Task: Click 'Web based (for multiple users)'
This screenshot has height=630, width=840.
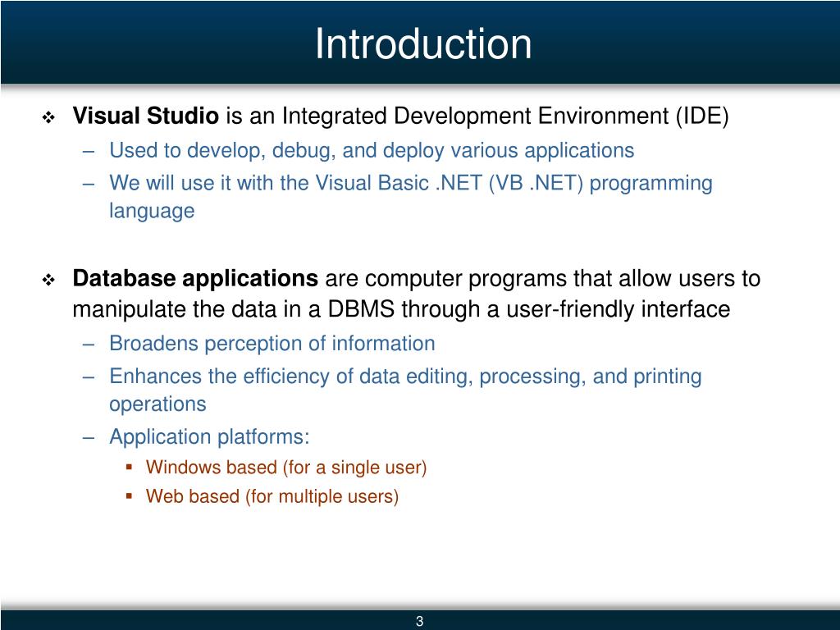Action: [x=272, y=496]
